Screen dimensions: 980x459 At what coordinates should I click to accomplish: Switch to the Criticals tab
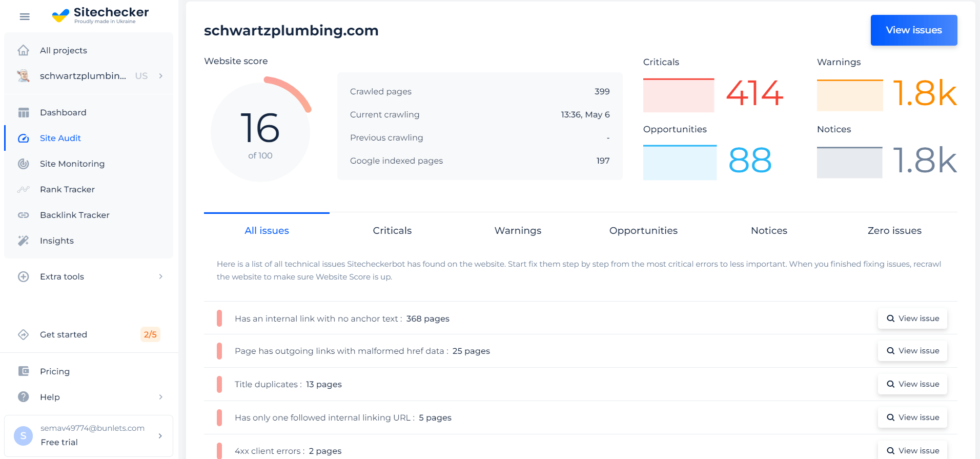392,231
